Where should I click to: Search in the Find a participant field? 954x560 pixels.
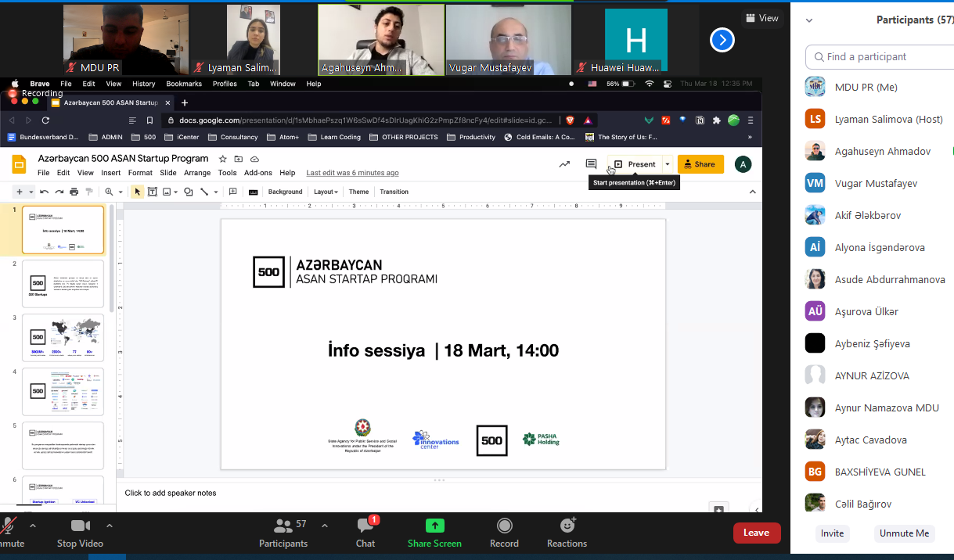pos(880,57)
